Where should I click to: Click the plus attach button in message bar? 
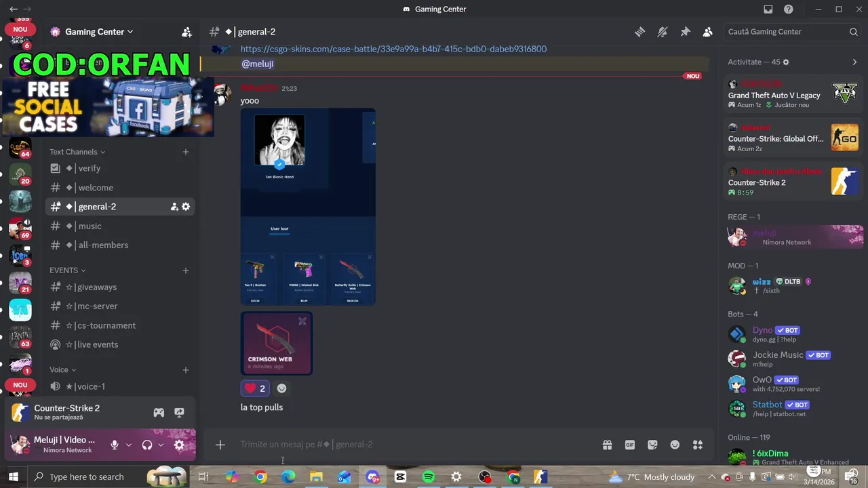[220, 445]
